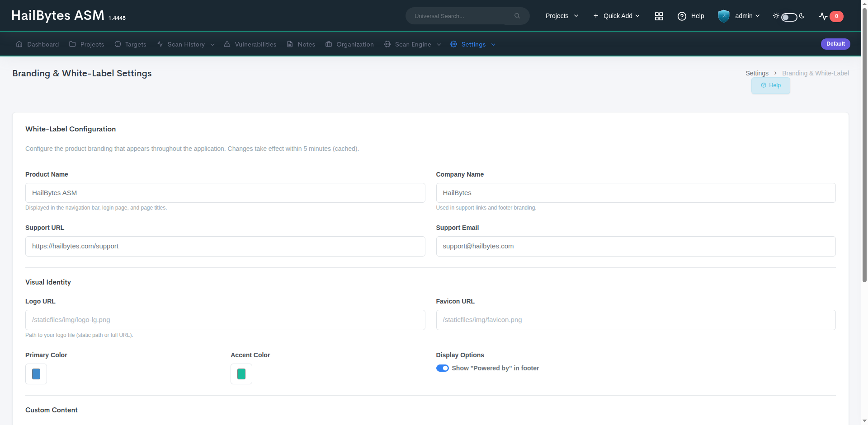Click the sun light-mode icon
The image size is (868, 425).
(776, 16)
